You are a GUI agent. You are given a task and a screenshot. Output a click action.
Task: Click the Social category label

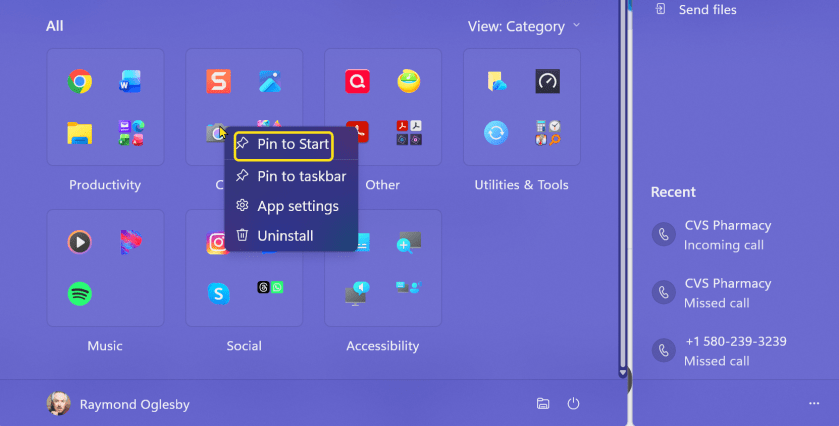pyautogui.click(x=244, y=346)
